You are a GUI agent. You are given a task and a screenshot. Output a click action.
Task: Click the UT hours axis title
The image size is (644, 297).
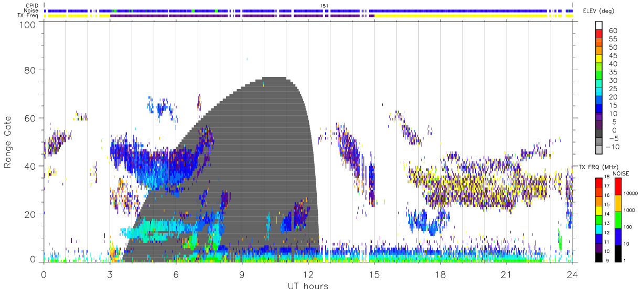coord(307,287)
